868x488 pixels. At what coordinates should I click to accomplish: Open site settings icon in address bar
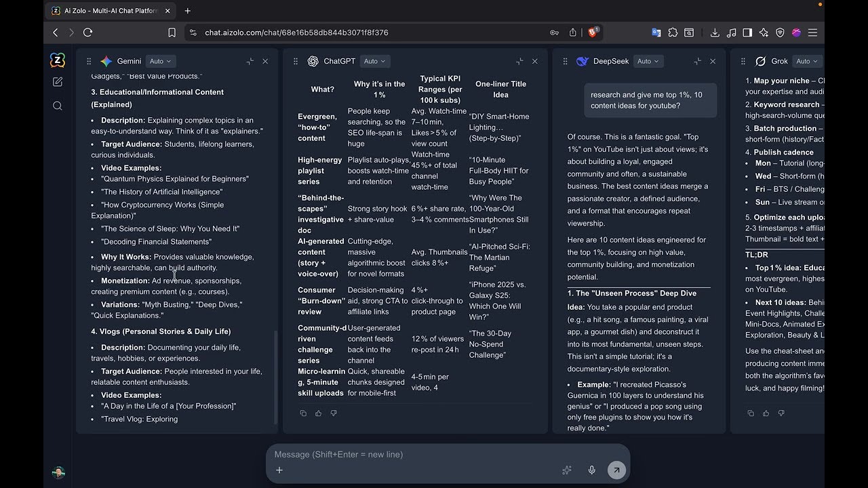point(193,33)
